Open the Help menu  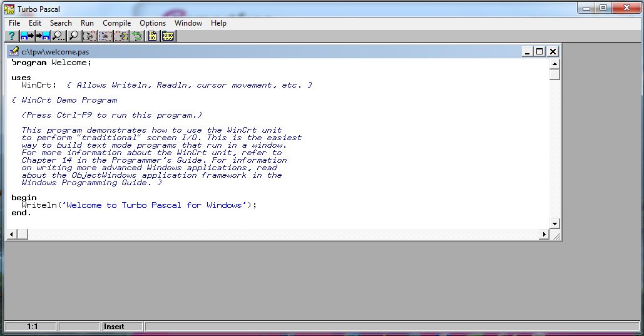(218, 23)
